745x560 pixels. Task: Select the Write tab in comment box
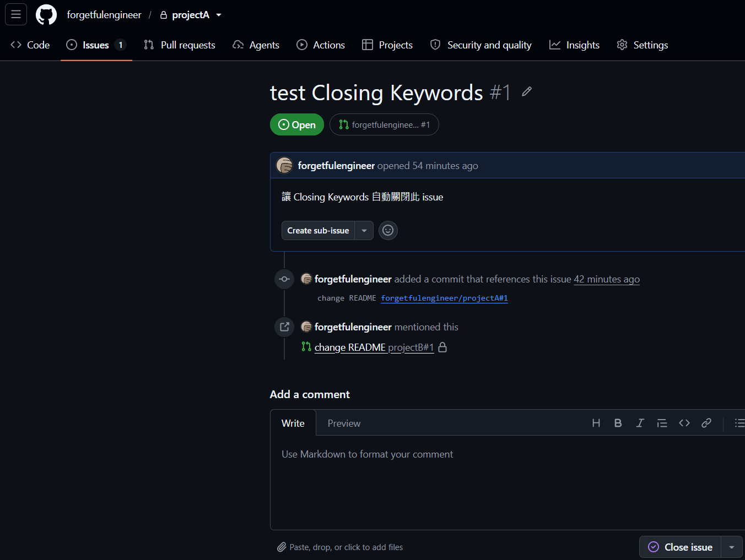(293, 423)
